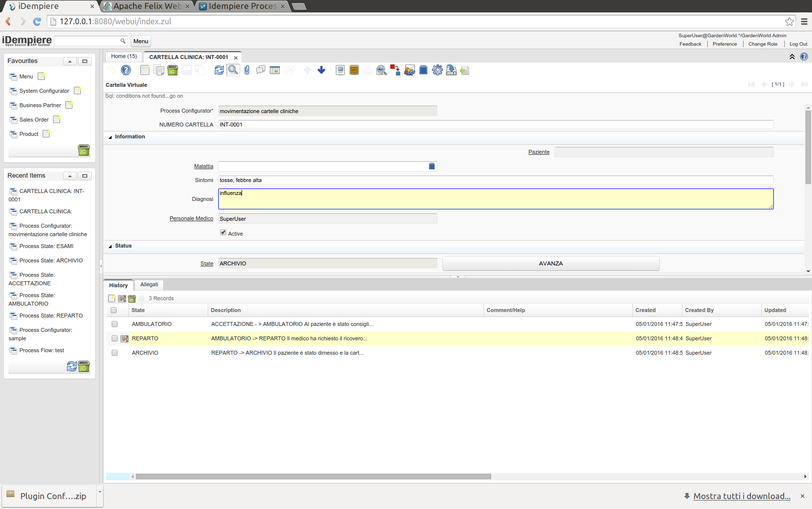The height and width of the screenshot is (509, 812).
Task: Open attachments with the paperclip icon
Action: click(x=247, y=70)
